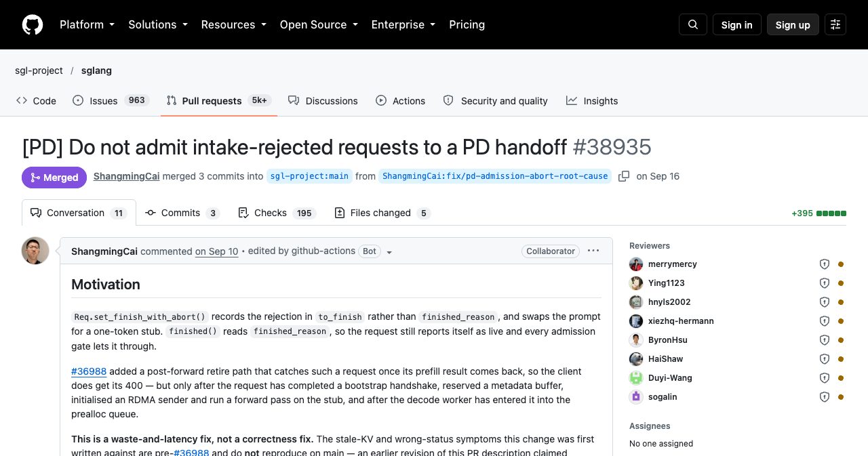Click first #36988 link in description

point(89,371)
